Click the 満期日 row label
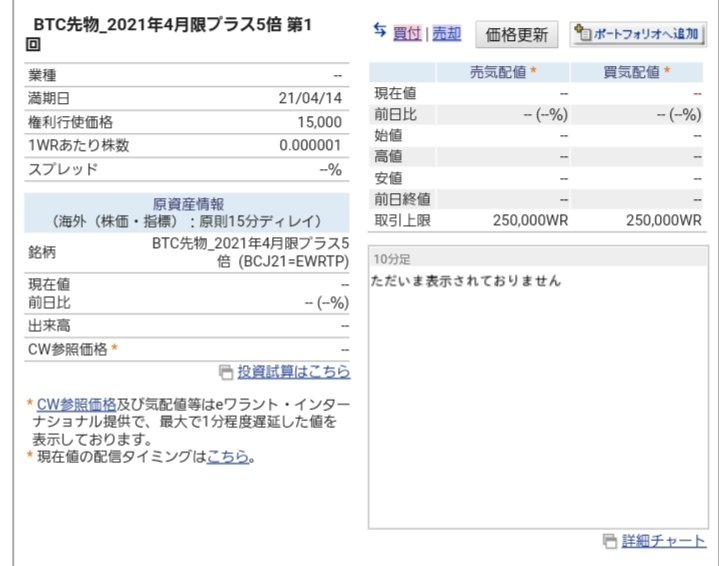Screen dimensions: 719x566 click(49, 98)
